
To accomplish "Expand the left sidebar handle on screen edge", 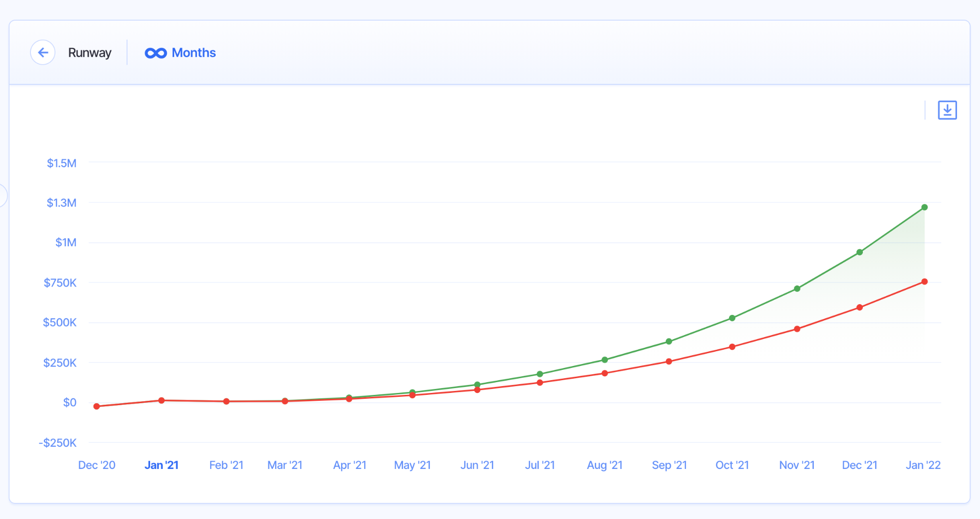I will (x=2, y=195).
